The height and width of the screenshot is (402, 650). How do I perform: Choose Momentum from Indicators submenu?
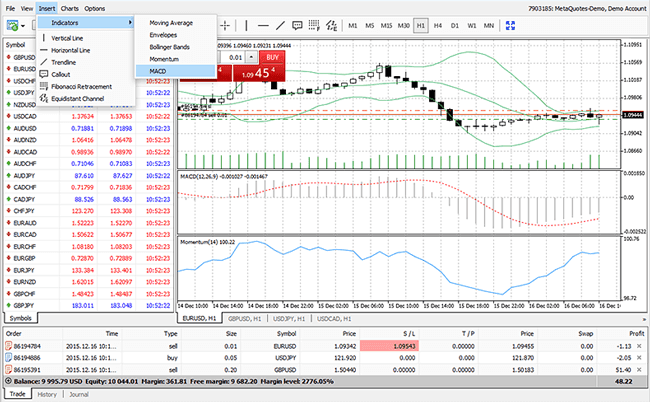(164, 59)
